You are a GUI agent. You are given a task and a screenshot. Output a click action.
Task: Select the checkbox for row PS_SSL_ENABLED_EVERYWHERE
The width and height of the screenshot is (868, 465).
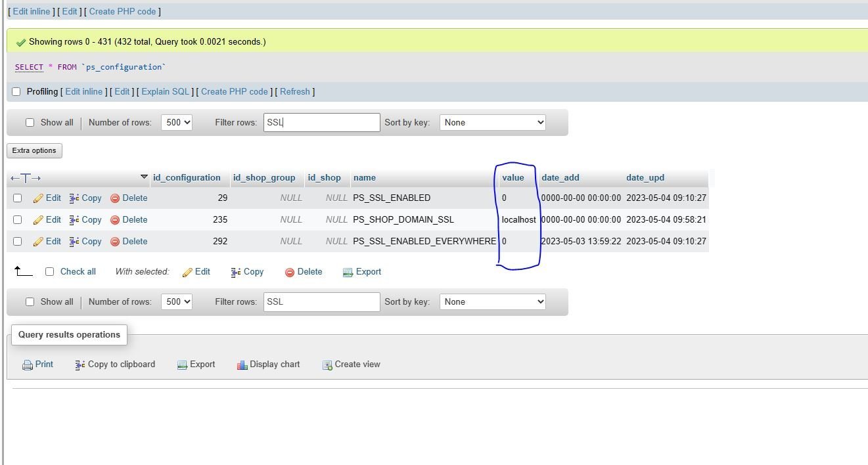[x=18, y=241]
